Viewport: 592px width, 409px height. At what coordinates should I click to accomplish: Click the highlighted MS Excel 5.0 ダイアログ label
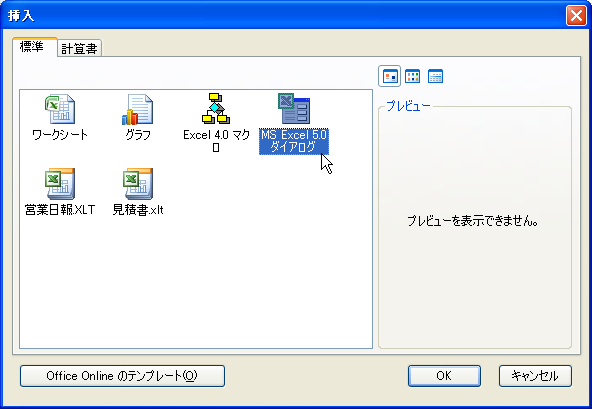294,141
